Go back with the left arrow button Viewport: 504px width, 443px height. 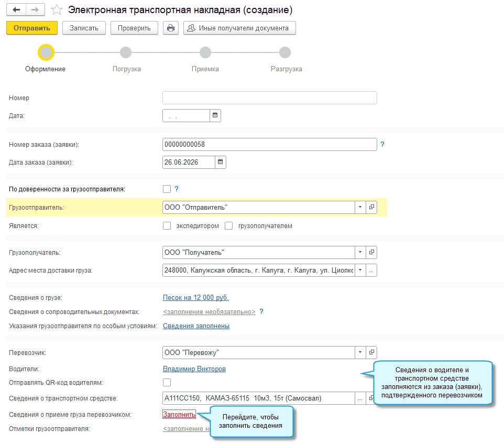pyautogui.click(x=16, y=9)
